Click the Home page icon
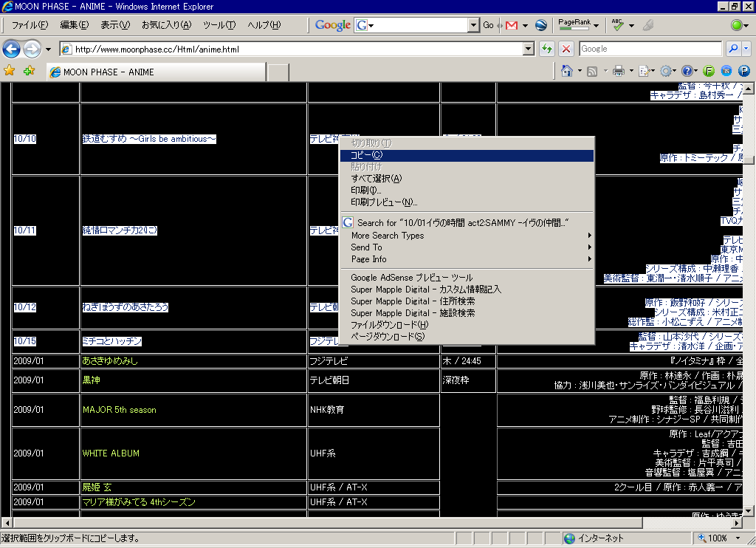The height and width of the screenshot is (548, 756). 566,71
